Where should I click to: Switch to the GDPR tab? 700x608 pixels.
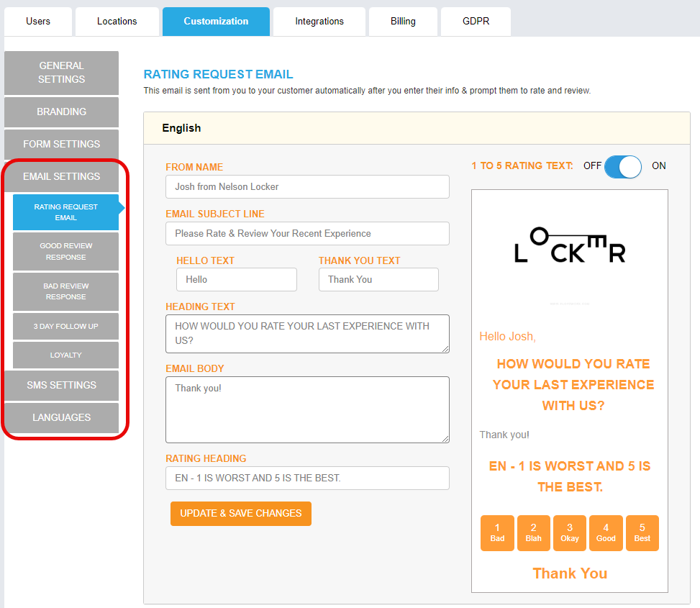pyautogui.click(x=475, y=22)
